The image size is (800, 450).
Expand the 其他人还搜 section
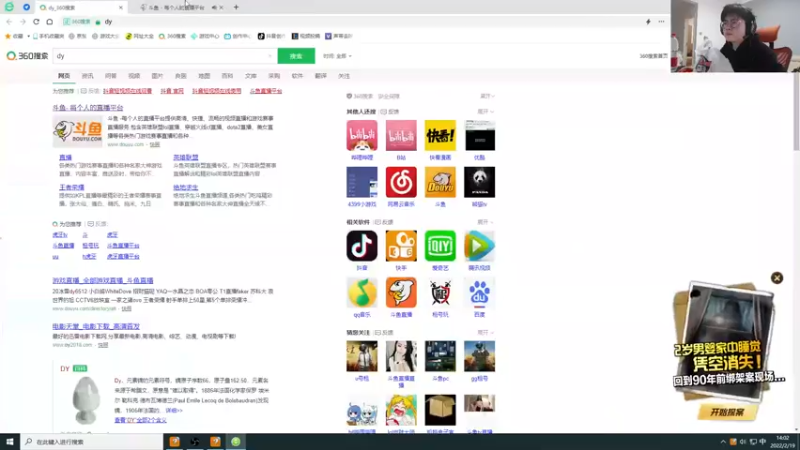click(486, 112)
